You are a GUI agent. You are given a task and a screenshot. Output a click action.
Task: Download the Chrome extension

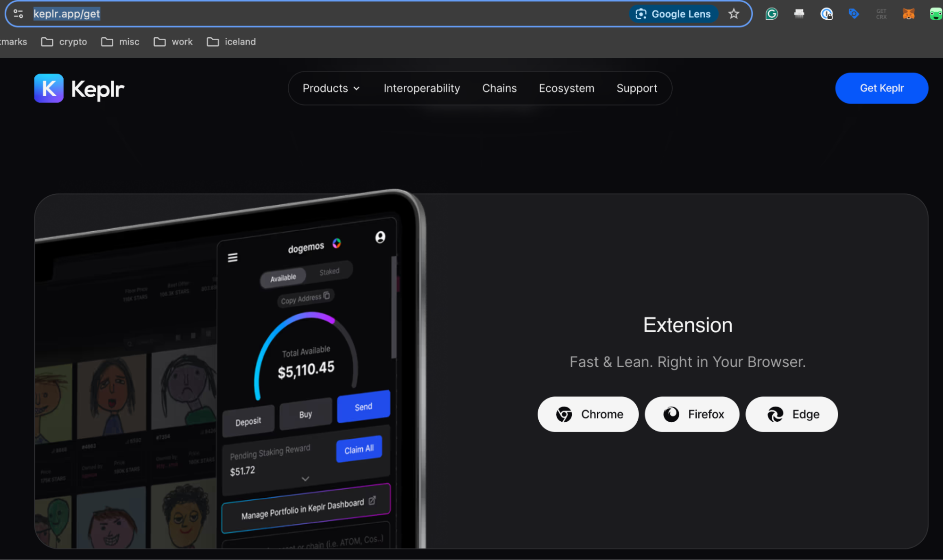coord(588,414)
